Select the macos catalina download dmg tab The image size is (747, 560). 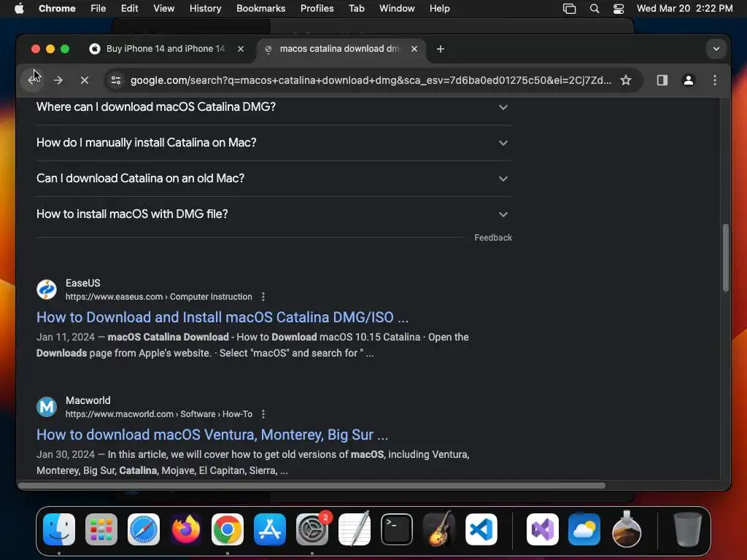pos(339,49)
